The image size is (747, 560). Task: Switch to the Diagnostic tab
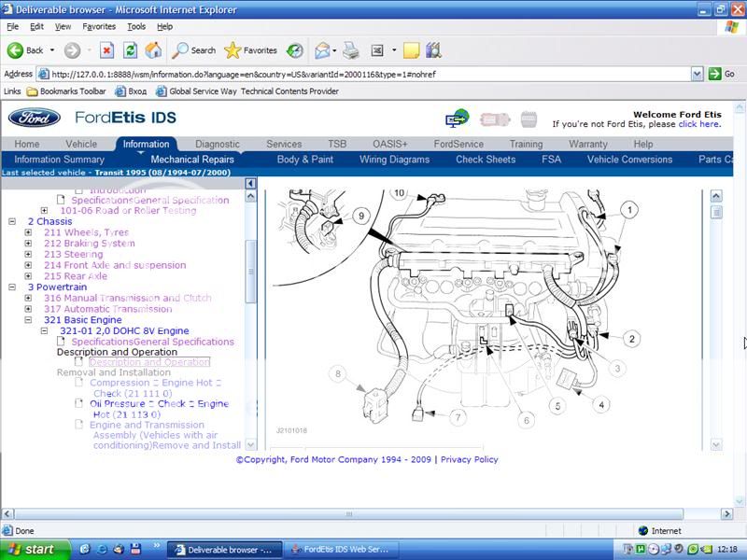tap(218, 144)
